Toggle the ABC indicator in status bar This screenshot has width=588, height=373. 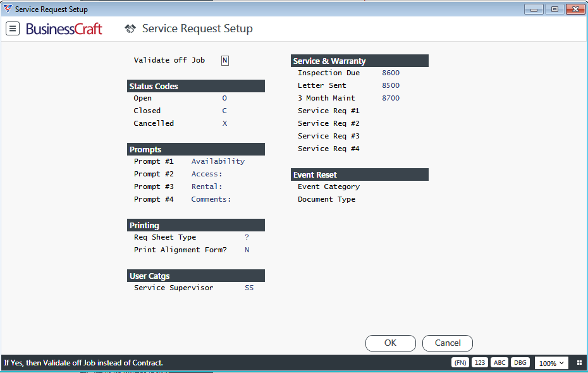[x=499, y=363]
